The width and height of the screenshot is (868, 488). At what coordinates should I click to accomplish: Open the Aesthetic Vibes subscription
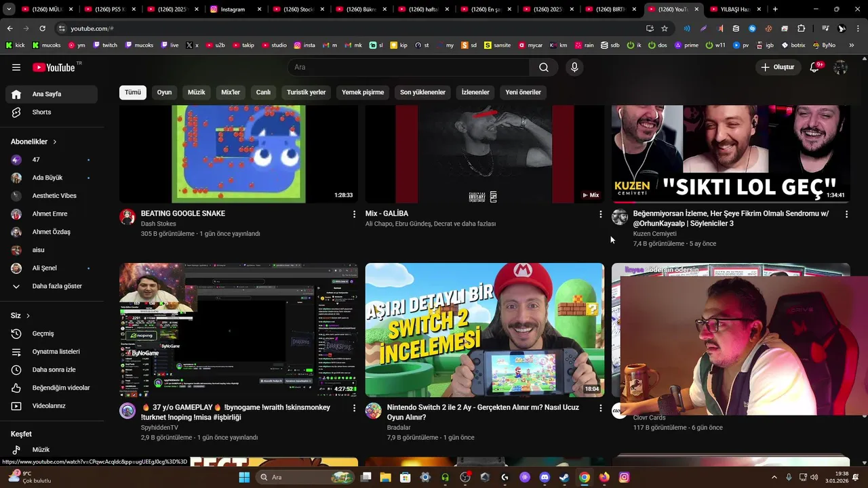(52, 196)
